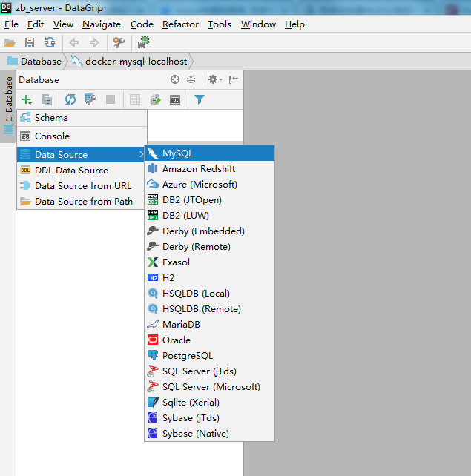The width and height of the screenshot is (471, 476).
Task: Choose Sqlite (Xerial) data source
Action: [x=209, y=403]
